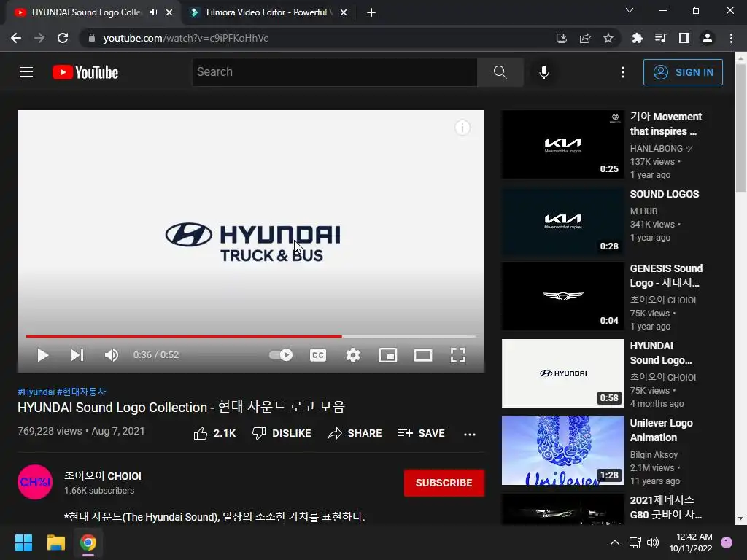
Task: Open the SOUND LOGOS video thumbnail
Action: click(562, 222)
